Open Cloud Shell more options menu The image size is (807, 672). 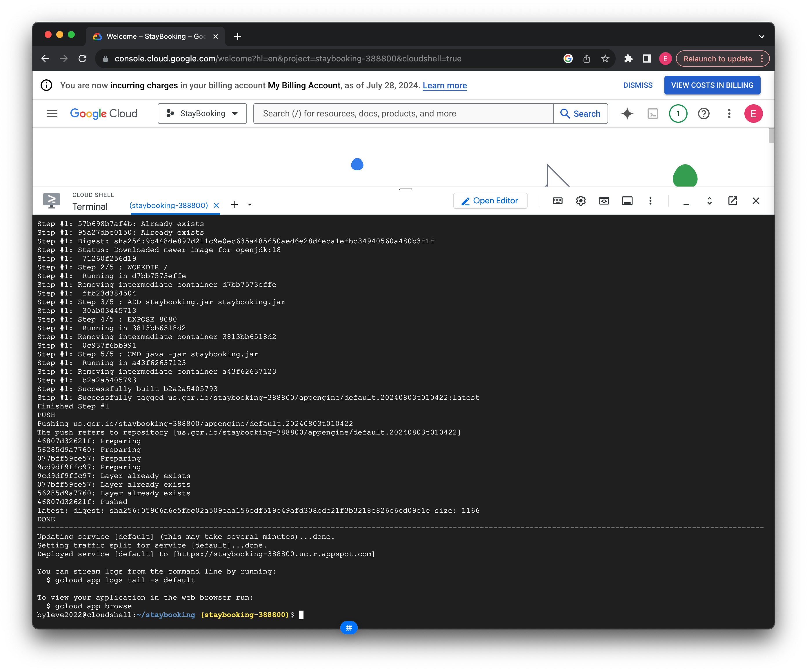[650, 201]
